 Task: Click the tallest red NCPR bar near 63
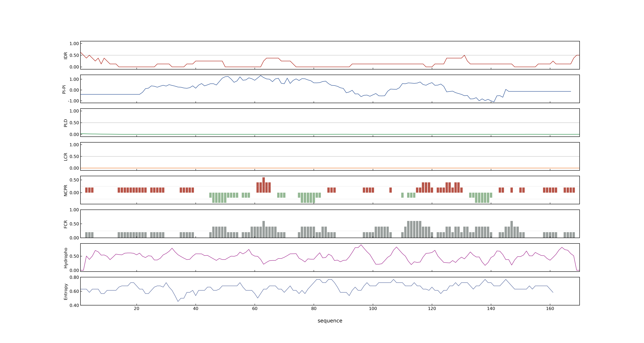[x=263, y=185]
